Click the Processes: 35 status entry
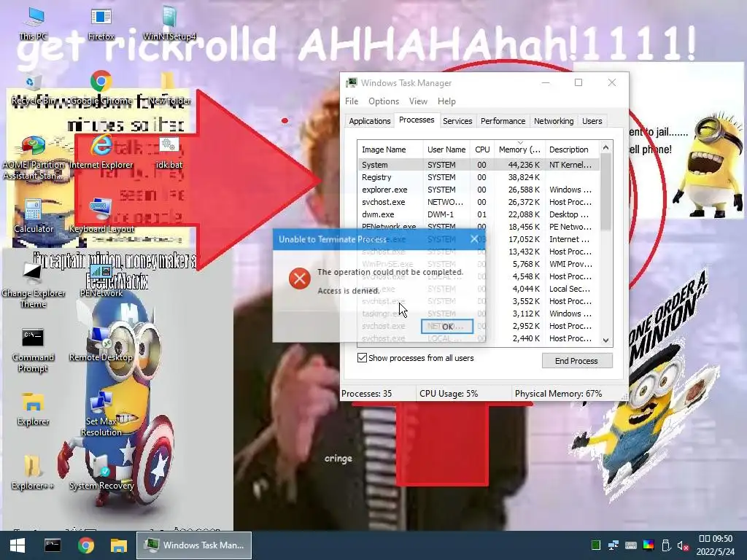Viewport: 747px width, 560px height. pos(377,394)
